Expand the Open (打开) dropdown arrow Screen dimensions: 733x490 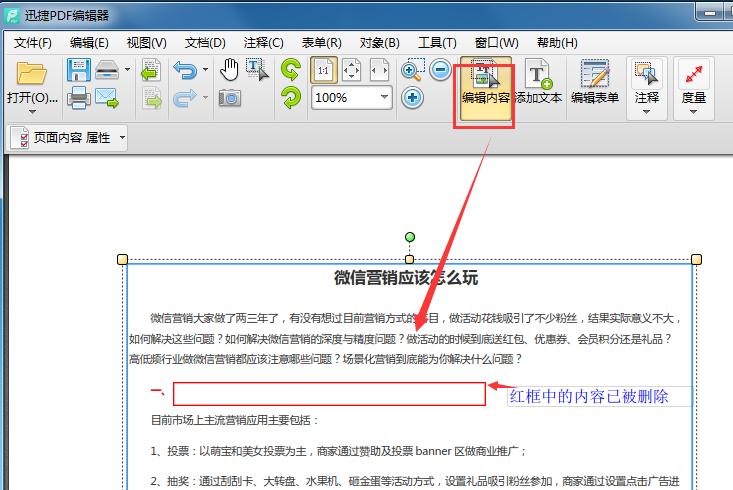click(x=32, y=112)
